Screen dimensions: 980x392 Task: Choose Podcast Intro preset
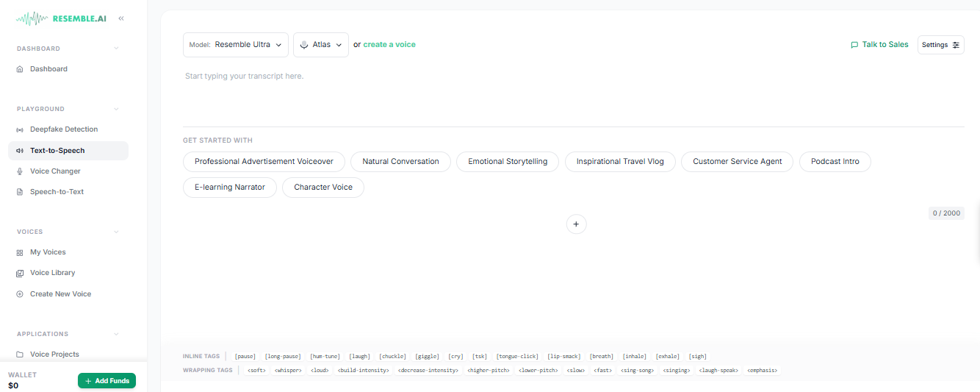[x=835, y=162]
